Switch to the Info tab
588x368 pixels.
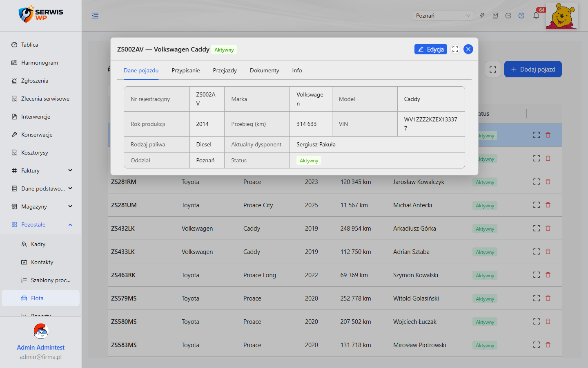(x=297, y=70)
